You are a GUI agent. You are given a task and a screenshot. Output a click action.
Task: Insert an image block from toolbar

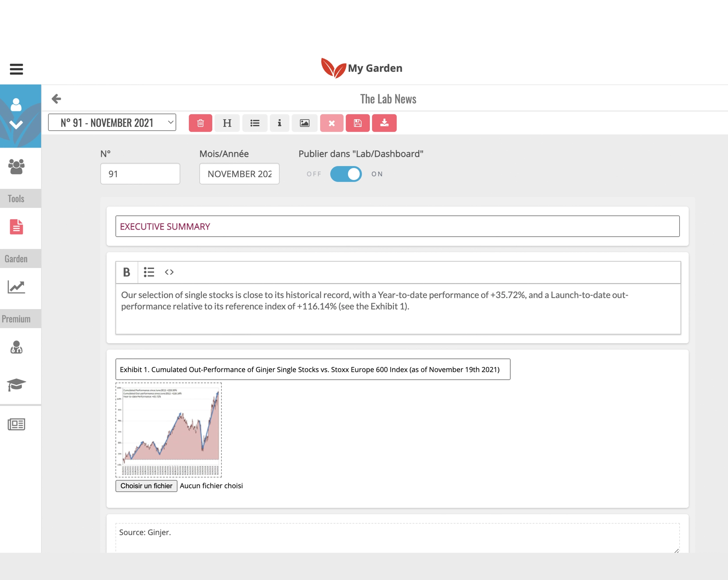[x=304, y=123]
